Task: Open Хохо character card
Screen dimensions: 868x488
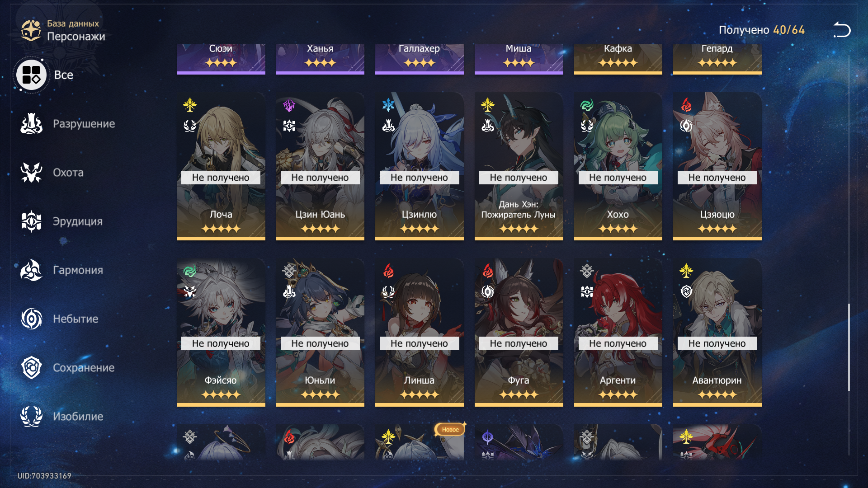Action: pos(618,166)
